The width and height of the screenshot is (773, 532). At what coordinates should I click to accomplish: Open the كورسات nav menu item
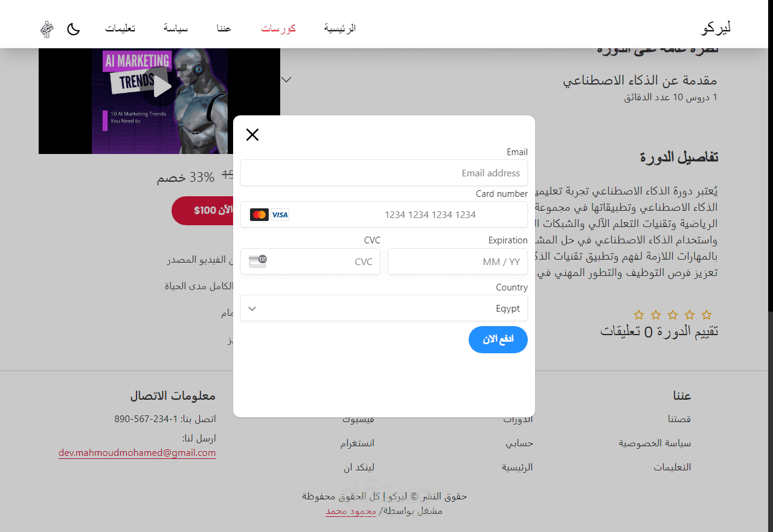point(278,28)
